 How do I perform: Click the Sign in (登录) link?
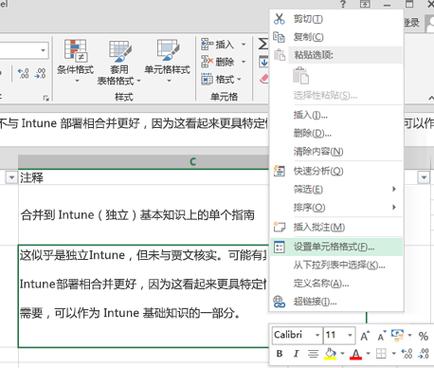point(411,23)
